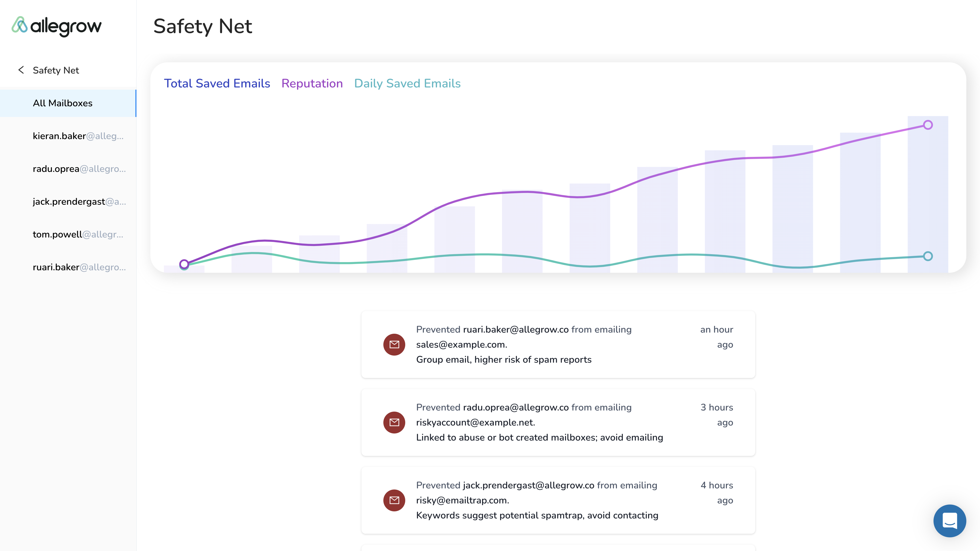Click the purple Reputation end point on the chart
The image size is (980, 551).
[928, 125]
